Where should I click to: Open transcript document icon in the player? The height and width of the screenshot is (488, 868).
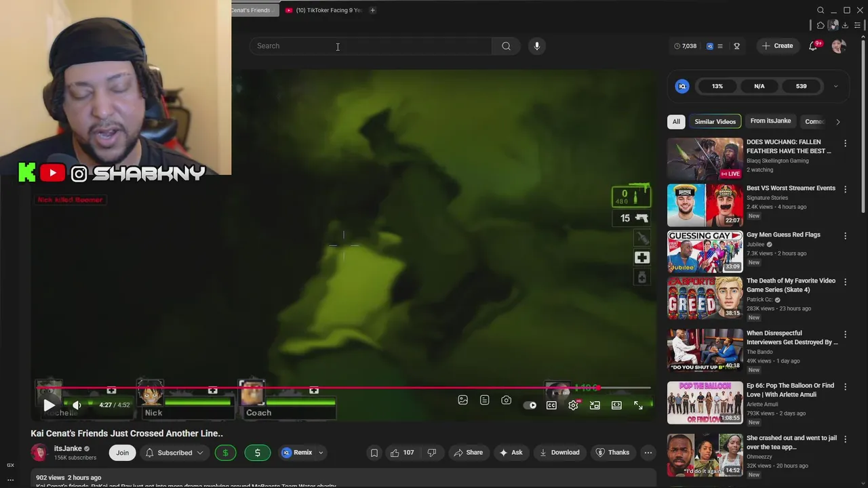[x=484, y=401]
